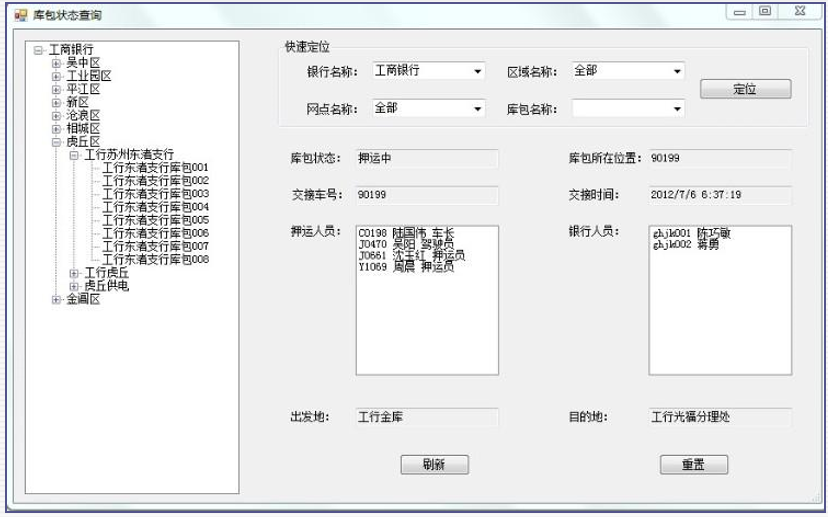Select 工行东渚支行库包004 in tree
This screenshot has width=828, height=517.
tap(155, 208)
